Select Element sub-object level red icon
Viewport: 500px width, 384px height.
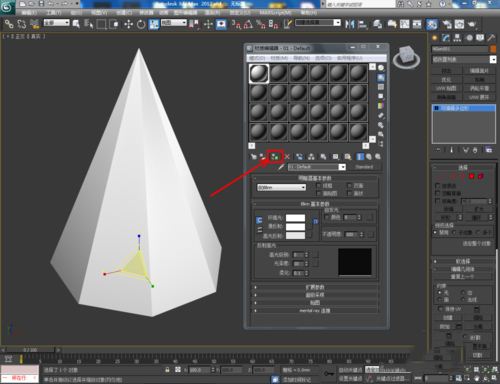[x=481, y=176]
